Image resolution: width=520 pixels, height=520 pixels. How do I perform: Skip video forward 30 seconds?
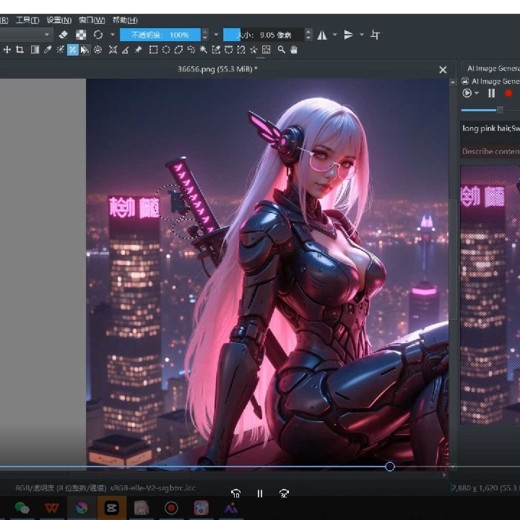[284, 493]
